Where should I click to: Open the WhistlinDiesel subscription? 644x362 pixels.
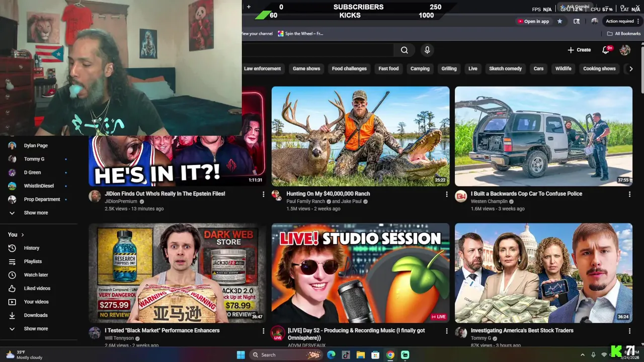(x=38, y=186)
